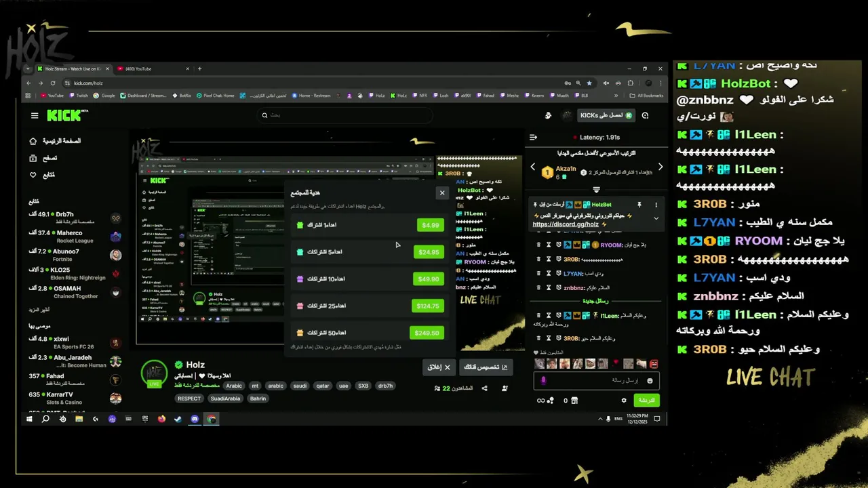Click the channel customize button

[486, 367]
